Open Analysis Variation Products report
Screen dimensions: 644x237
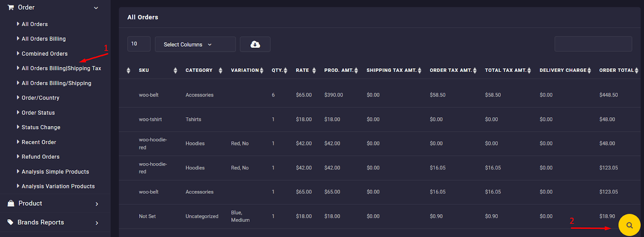(58, 186)
